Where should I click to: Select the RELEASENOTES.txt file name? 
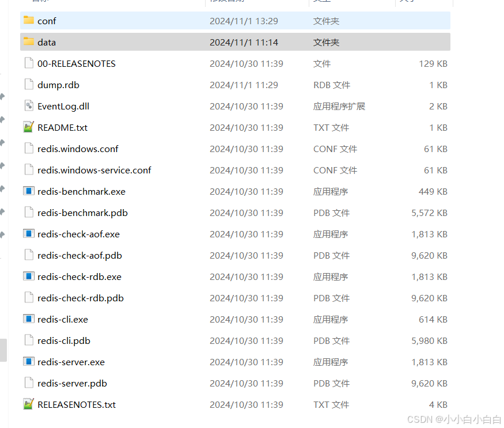click(x=77, y=405)
